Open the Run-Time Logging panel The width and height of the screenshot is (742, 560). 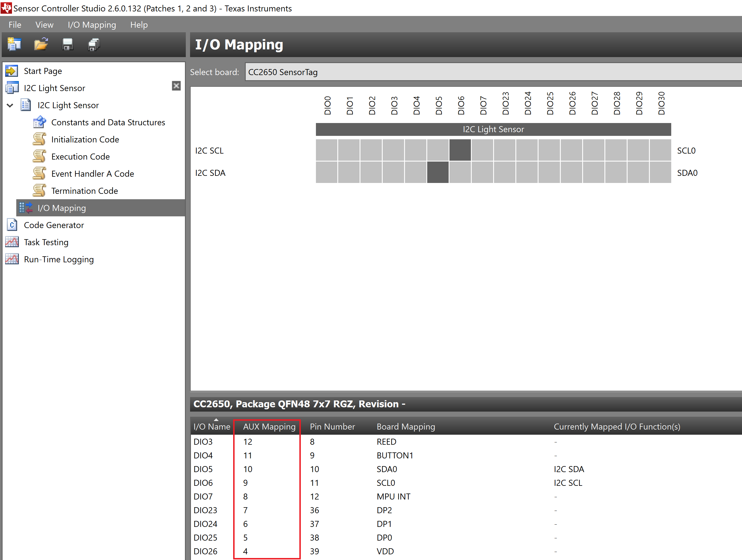click(x=59, y=259)
